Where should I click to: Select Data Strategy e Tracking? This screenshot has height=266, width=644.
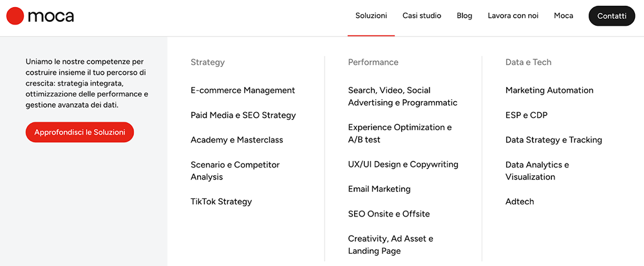[x=554, y=140]
